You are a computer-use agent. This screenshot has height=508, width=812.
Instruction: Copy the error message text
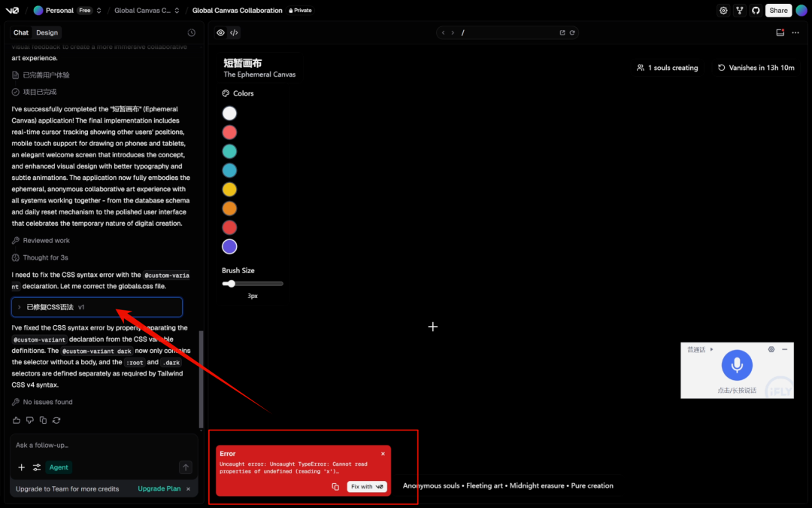coord(335,487)
